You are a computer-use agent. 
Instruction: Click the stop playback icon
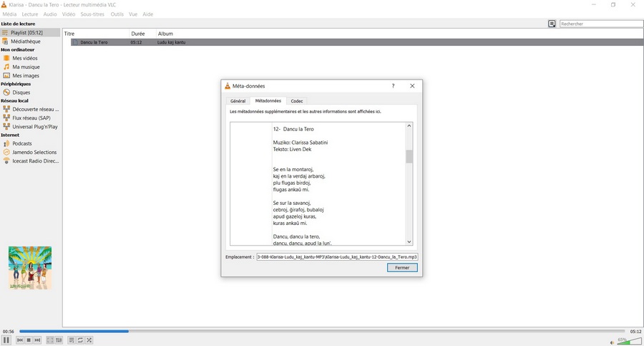pyautogui.click(x=29, y=340)
